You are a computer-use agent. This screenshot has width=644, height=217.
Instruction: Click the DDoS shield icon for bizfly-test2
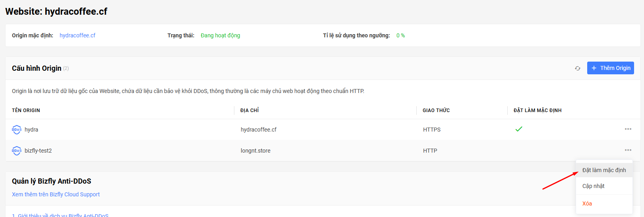17,151
